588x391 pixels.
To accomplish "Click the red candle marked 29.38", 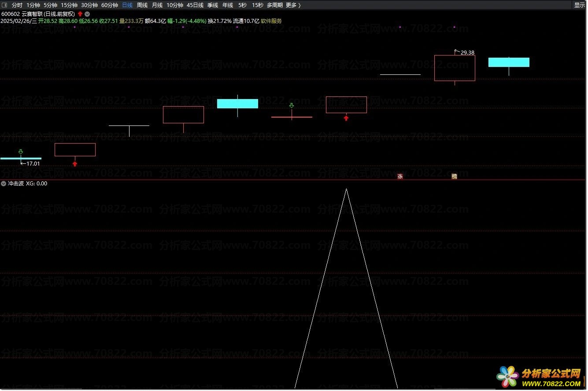I will 455,68.
